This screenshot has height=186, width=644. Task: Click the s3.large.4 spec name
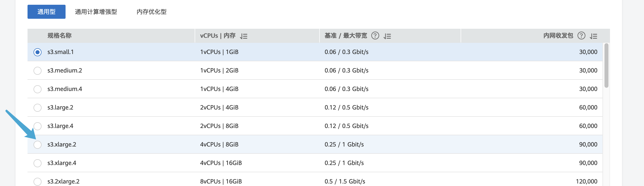pos(60,126)
